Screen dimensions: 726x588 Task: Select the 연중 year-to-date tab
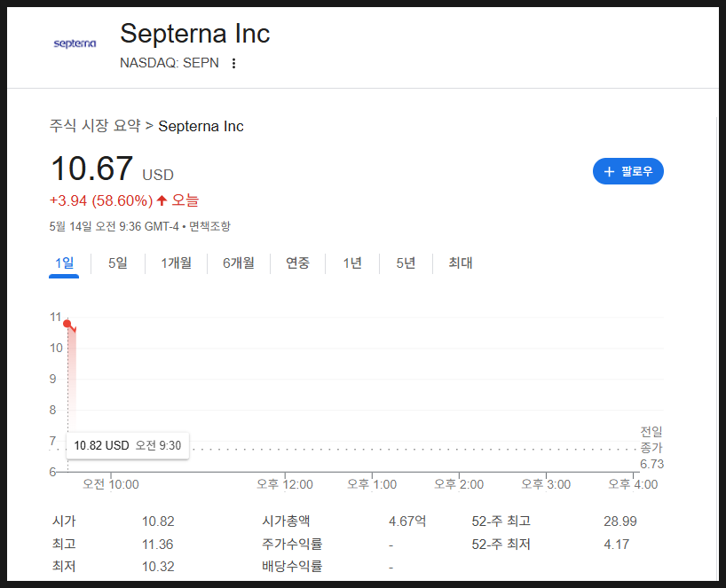pyautogui.click(x=297, y=263)
